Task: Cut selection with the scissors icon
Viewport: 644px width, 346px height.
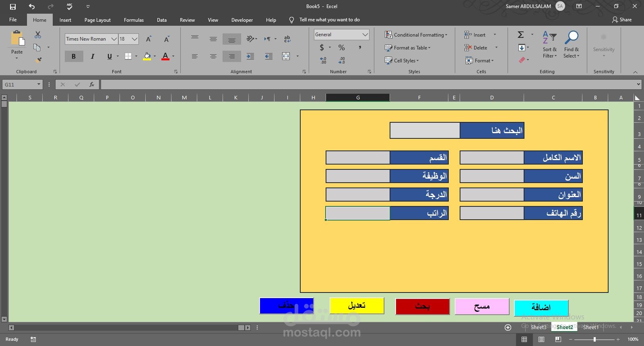Action: [38, 35]
